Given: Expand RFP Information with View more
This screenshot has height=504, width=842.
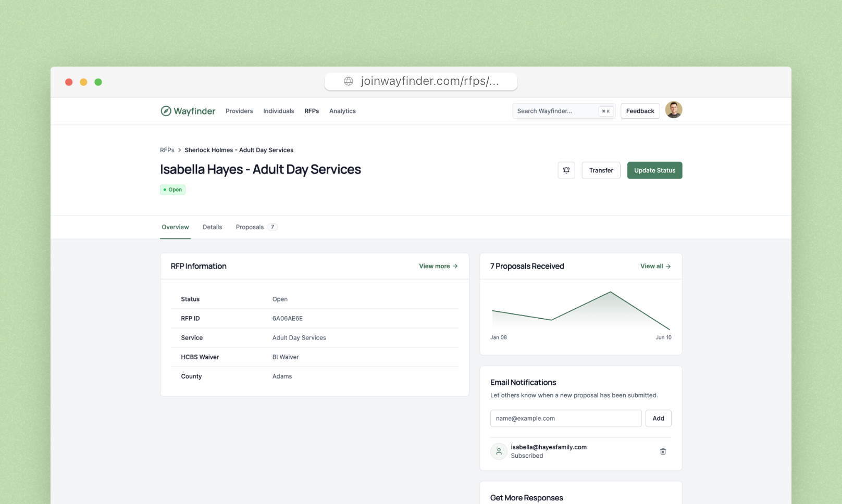Looking at the screenshot, I should [x=434, y=266].
